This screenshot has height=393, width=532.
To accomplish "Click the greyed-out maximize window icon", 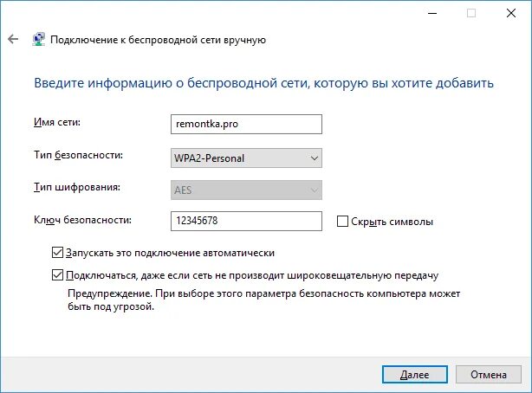I will click(x=471, y=14).
